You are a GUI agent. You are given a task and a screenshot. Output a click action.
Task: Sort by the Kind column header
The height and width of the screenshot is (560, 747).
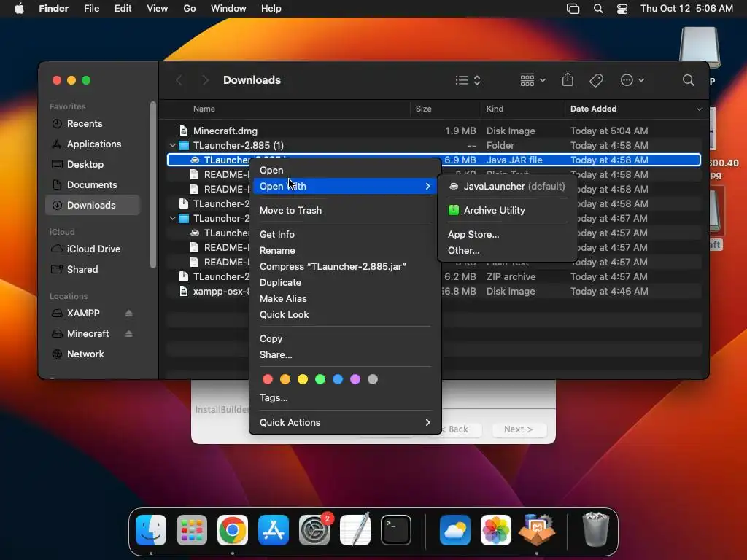click(x=495, y=109)
